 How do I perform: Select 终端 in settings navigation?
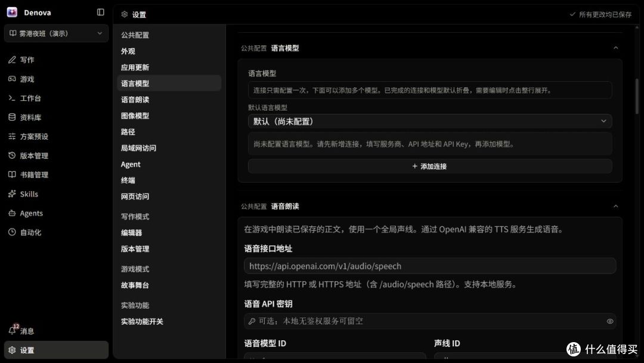pyautogui.click(x=169, y=180)
